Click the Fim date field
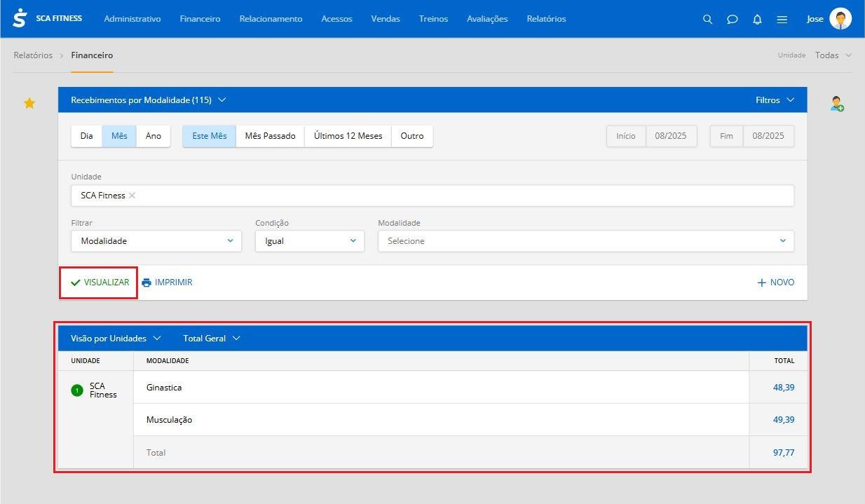Screen dimensions: 865x504 point(752,136)
